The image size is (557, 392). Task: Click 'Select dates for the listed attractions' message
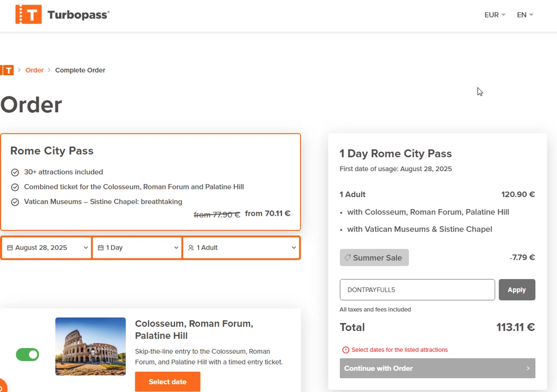point(400,350)
